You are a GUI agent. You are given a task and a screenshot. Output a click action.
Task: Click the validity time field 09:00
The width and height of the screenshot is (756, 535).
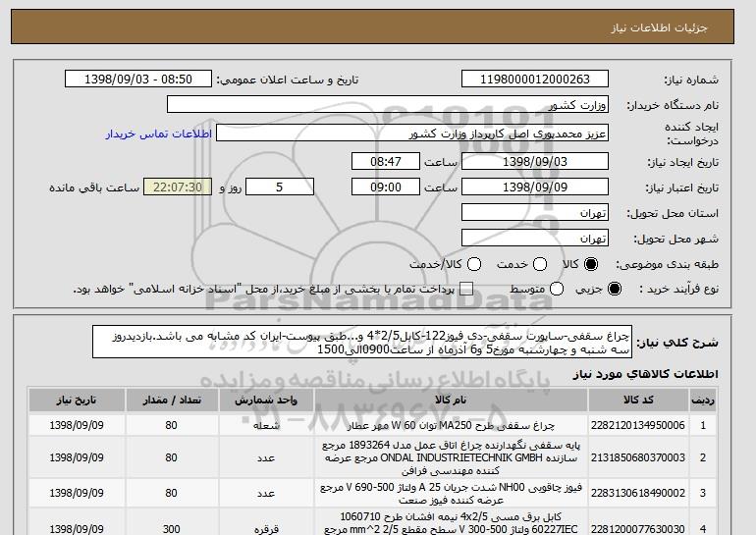coord(386,187)
